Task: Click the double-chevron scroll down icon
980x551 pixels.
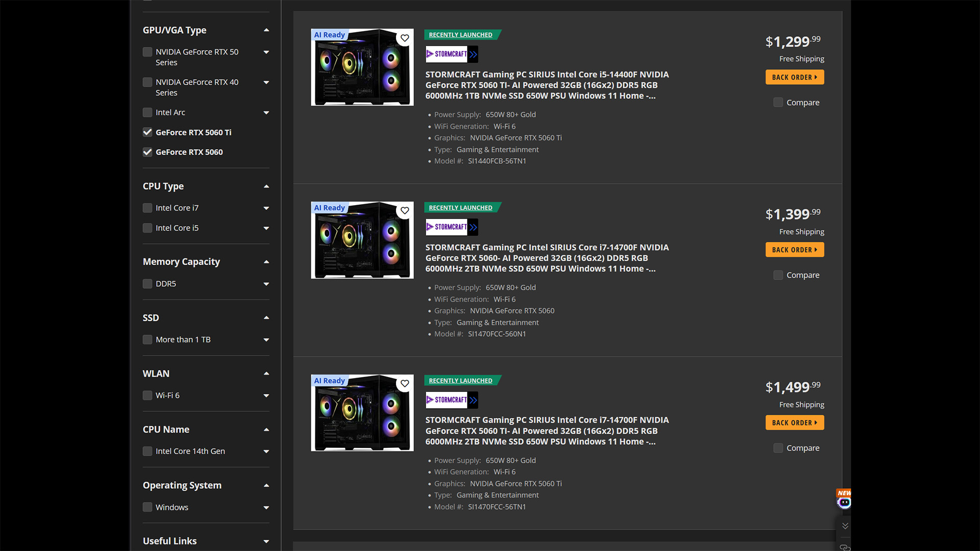Action: coord(845,526)
